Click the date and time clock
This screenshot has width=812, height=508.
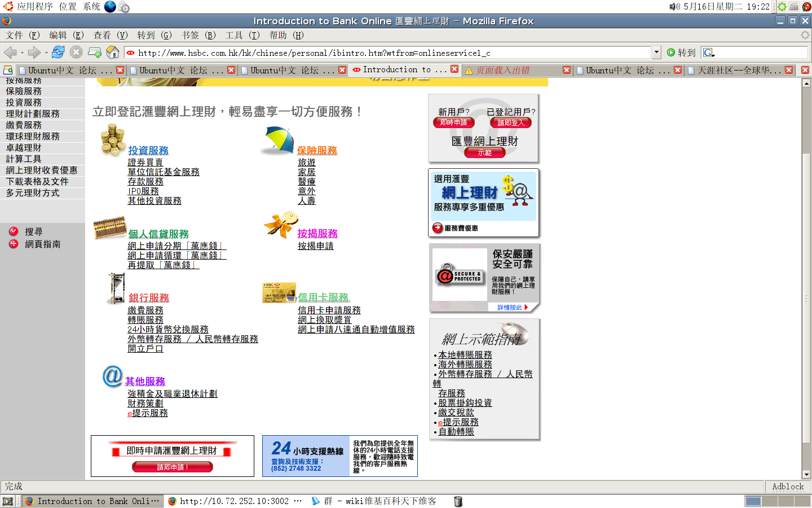point(726,6)
